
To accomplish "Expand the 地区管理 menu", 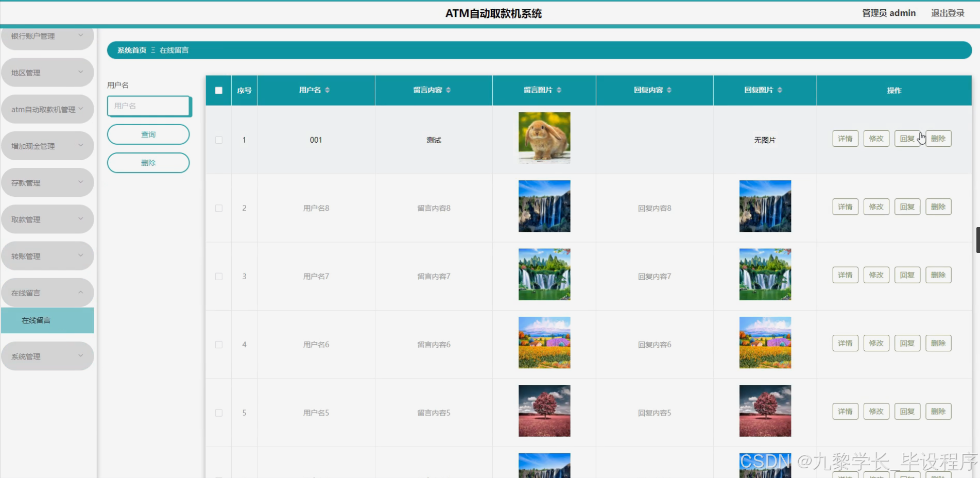I will (47, 73).
